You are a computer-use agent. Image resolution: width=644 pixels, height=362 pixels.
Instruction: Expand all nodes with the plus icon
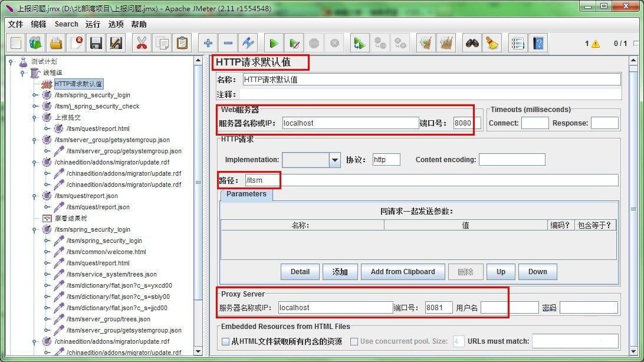click(208, 42)
